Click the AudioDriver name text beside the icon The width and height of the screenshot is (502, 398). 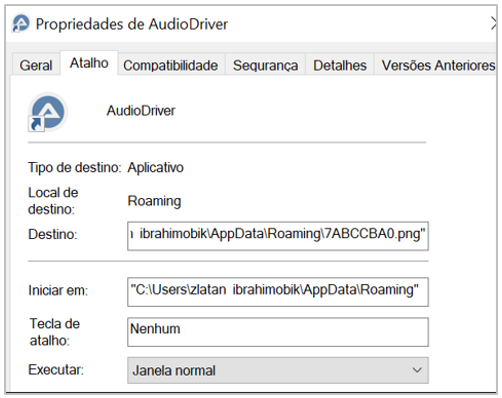(x=141, y=111)
